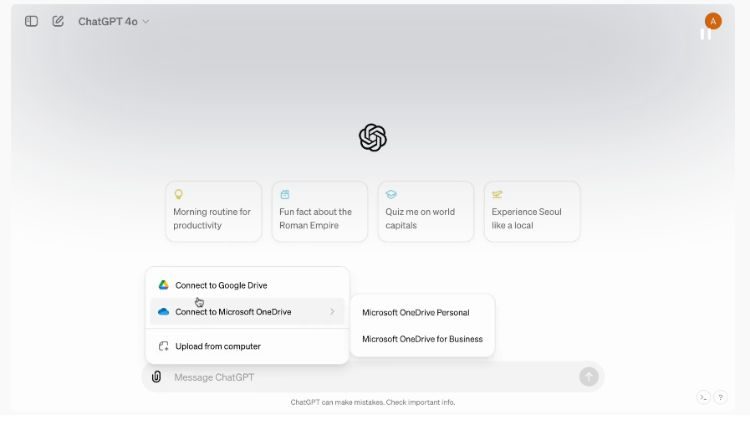The image size is (750, 421).
Task: Choose Microsoft OneDrive for Business
Action: [423, 339]
